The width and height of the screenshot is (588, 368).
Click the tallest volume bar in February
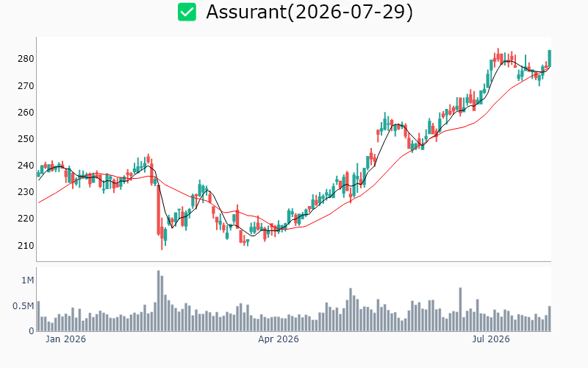pyautogui.click(x=158, y=301)
